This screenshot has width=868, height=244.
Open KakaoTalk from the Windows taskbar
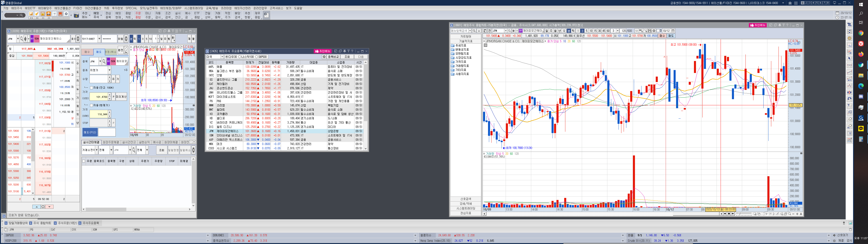coord(861,128)
